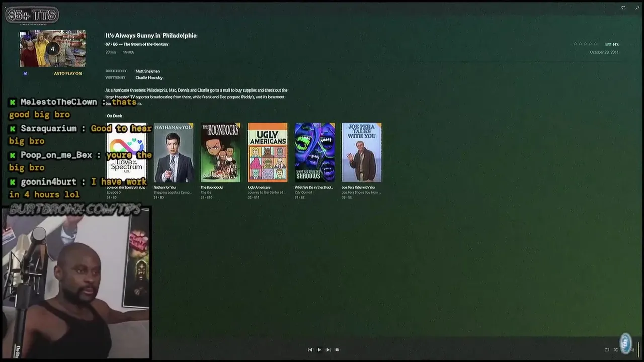Toggle the Auto Play checkbox
Viewport: 644px width, 362px height.
pyautogui.click(x=25, y=73)
